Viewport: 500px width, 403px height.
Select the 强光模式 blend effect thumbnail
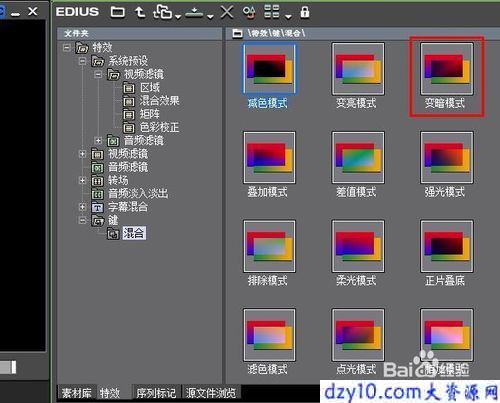point(447,157)
